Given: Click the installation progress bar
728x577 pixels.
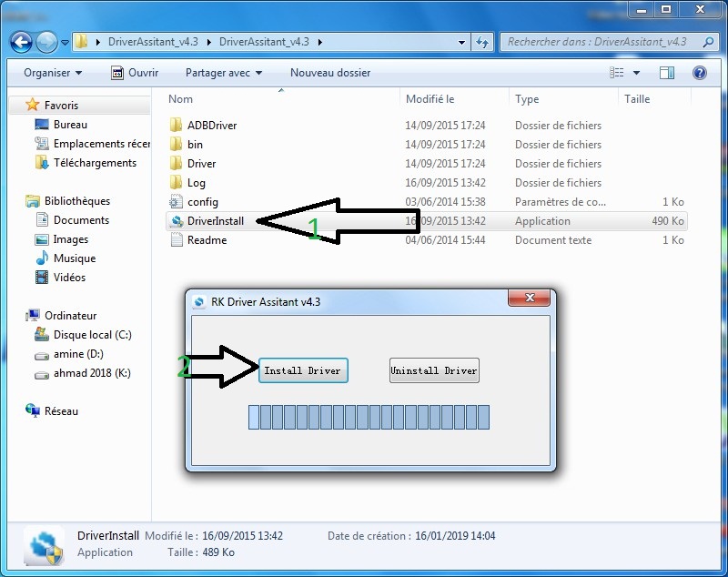Looking at the screenshot, I should pyautogui.click(x=369, y=418).
